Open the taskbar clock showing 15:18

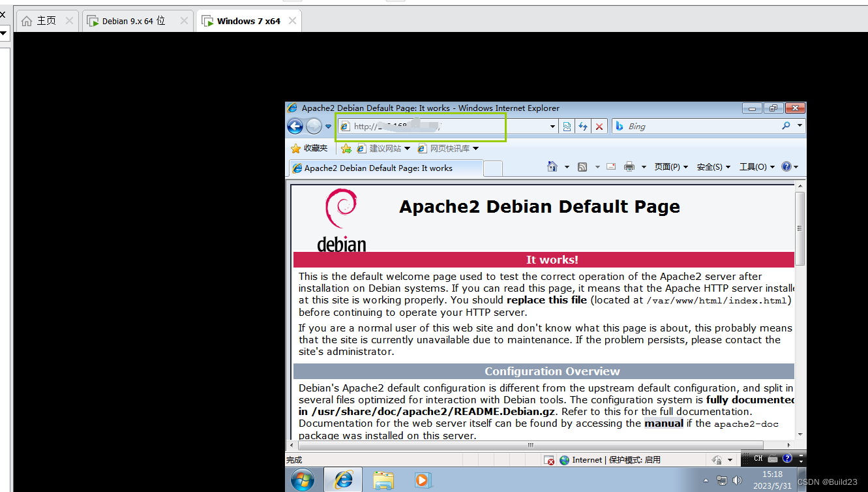[772, 480]
